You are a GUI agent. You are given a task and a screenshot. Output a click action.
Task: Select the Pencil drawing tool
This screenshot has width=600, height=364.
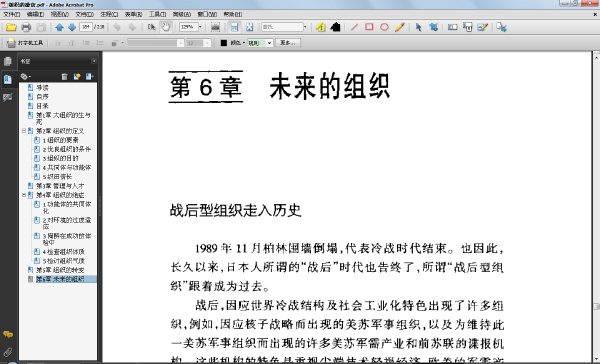(400, 27)
